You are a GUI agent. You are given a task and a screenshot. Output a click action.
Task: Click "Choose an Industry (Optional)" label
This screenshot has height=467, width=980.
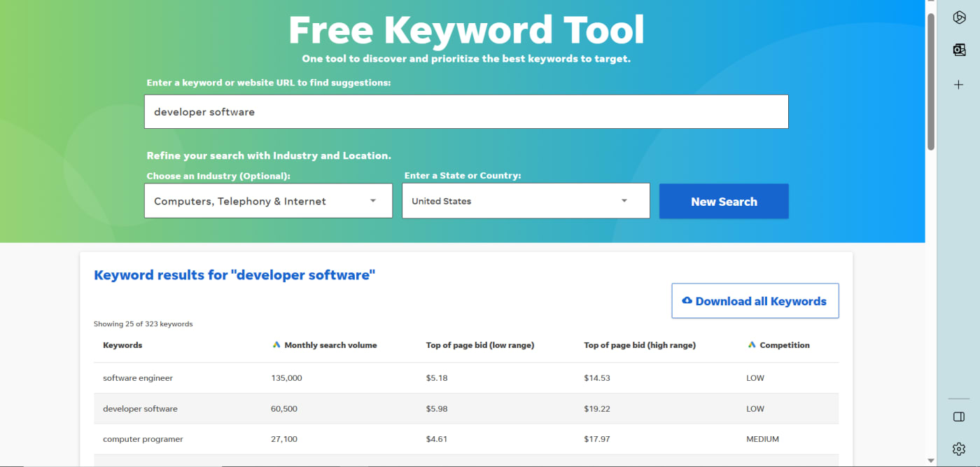tap(218, 176)
